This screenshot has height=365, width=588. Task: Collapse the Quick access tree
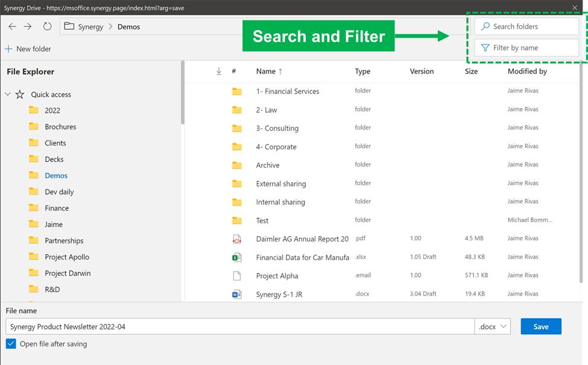(8, 94)
